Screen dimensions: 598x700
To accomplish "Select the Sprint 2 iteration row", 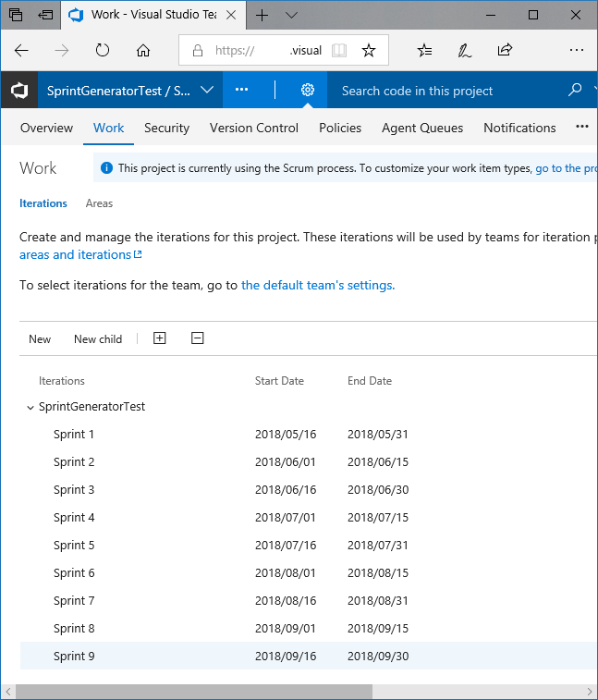I will point(308,461).
